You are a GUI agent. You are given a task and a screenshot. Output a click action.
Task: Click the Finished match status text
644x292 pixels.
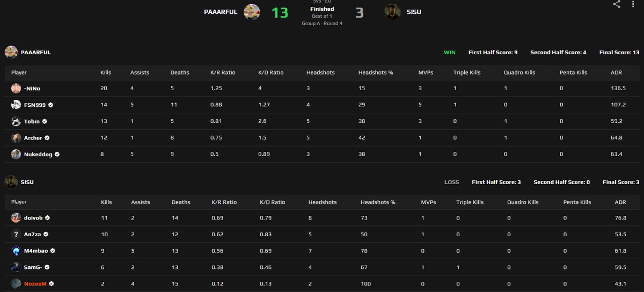[x=322, y=9]
